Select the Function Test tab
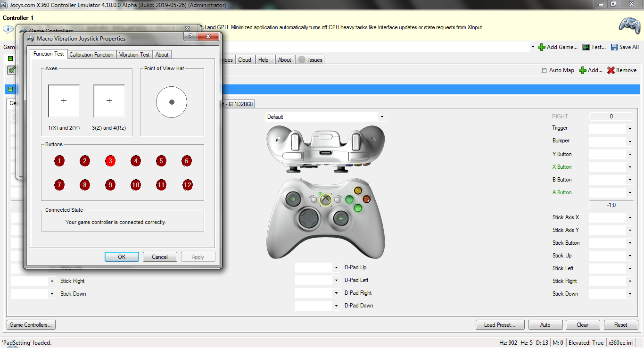Viewport: 644px width, 348px height. pos(49,54)
